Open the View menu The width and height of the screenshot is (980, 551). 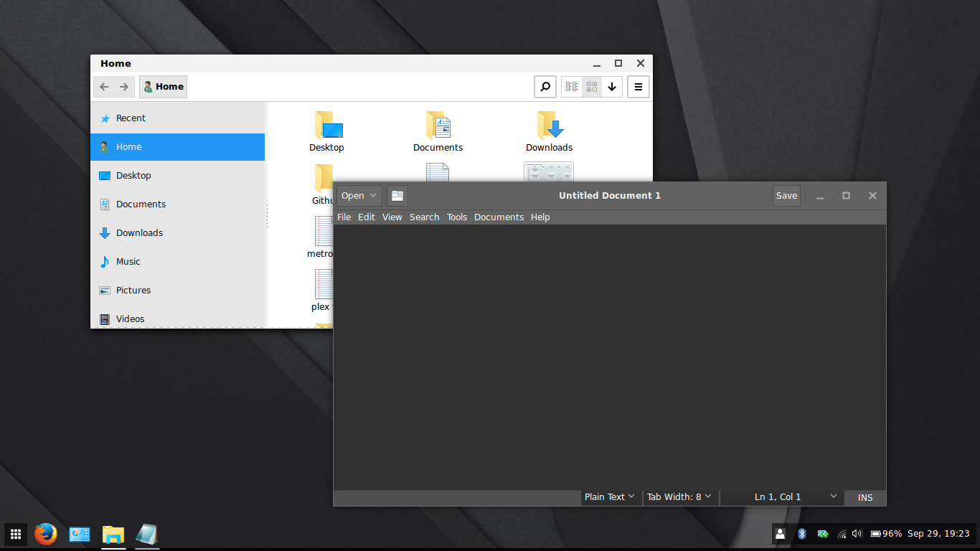pyautogui.click(x=392, y=217)
